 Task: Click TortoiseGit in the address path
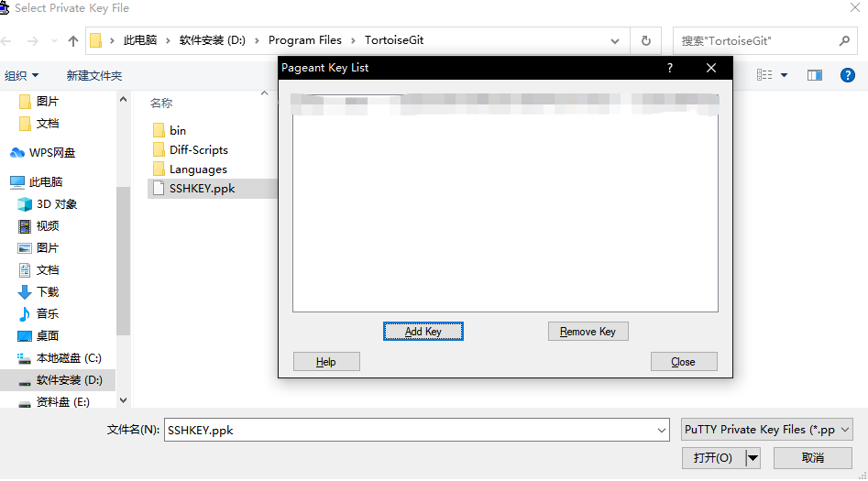tap(394, 40)
